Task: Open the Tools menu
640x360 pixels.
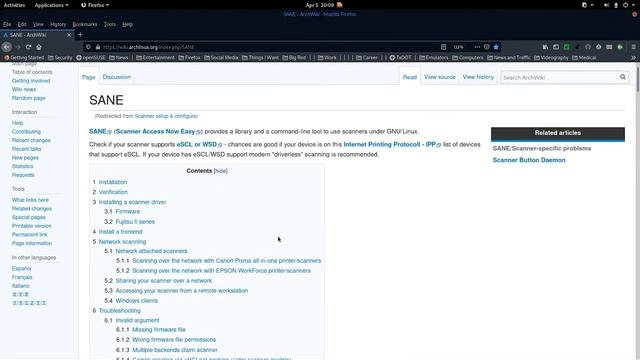Action: pos(109,24)
